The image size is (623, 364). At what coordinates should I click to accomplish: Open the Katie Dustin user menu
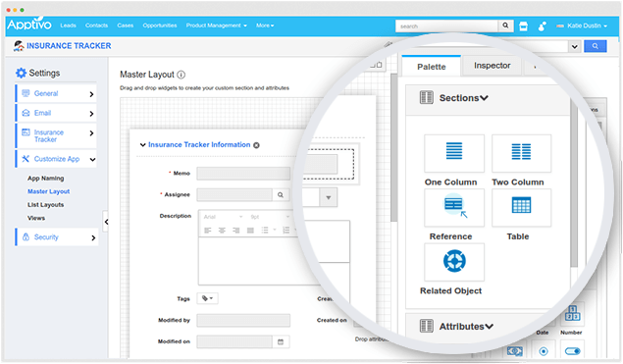pos(582,26)
